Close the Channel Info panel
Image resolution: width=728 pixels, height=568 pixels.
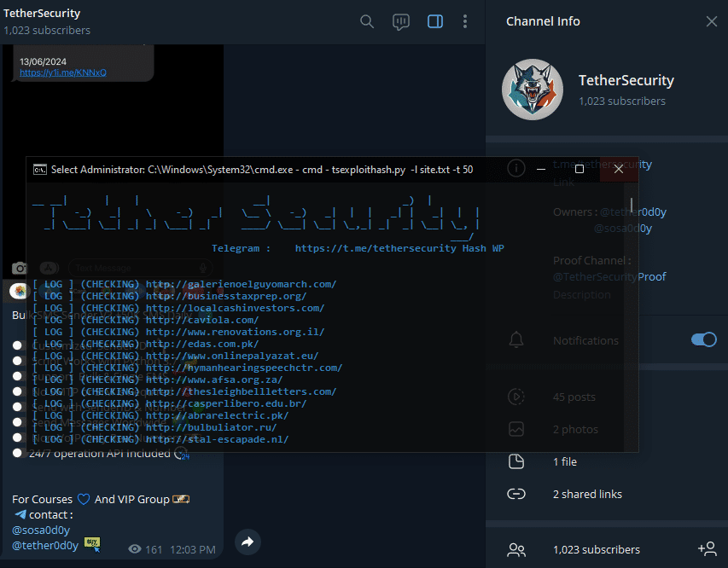pos(711,21)
